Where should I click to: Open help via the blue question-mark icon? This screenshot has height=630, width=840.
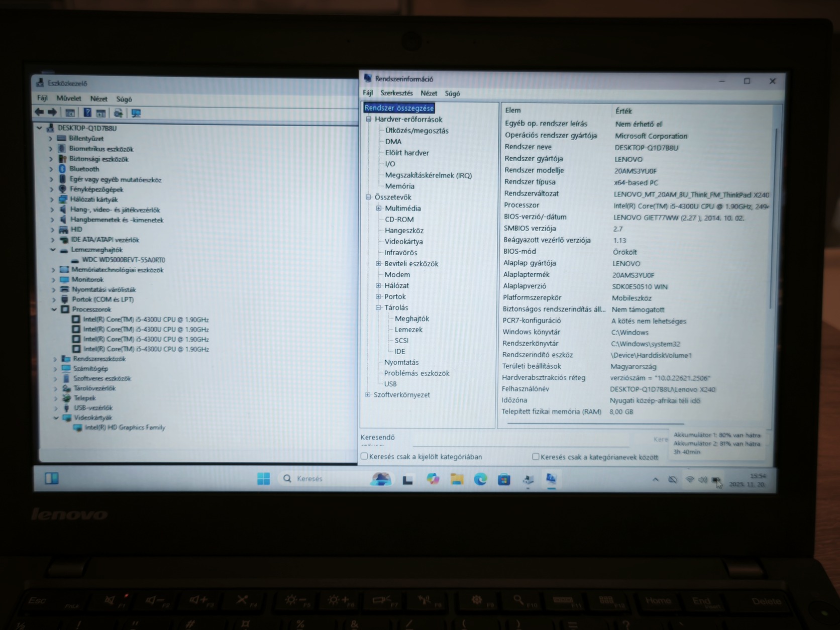click(x=87, y=113)
